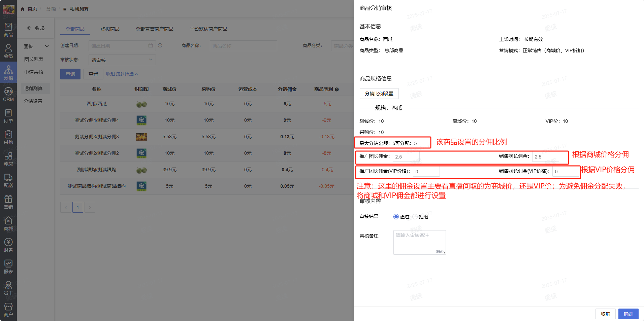Open the 审核状态 dropdown showing 待审核
This screenshot has height=321, width=644.
[122, 60]
